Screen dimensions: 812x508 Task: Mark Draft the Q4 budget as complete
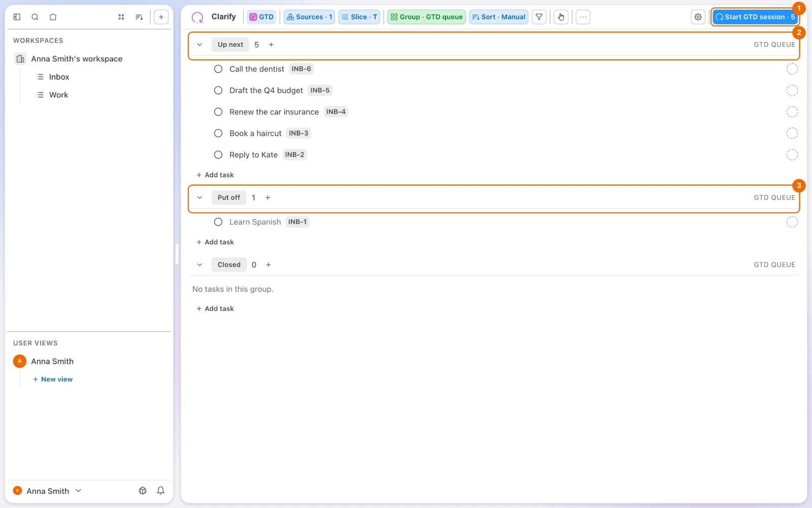[x=218, y=90]
